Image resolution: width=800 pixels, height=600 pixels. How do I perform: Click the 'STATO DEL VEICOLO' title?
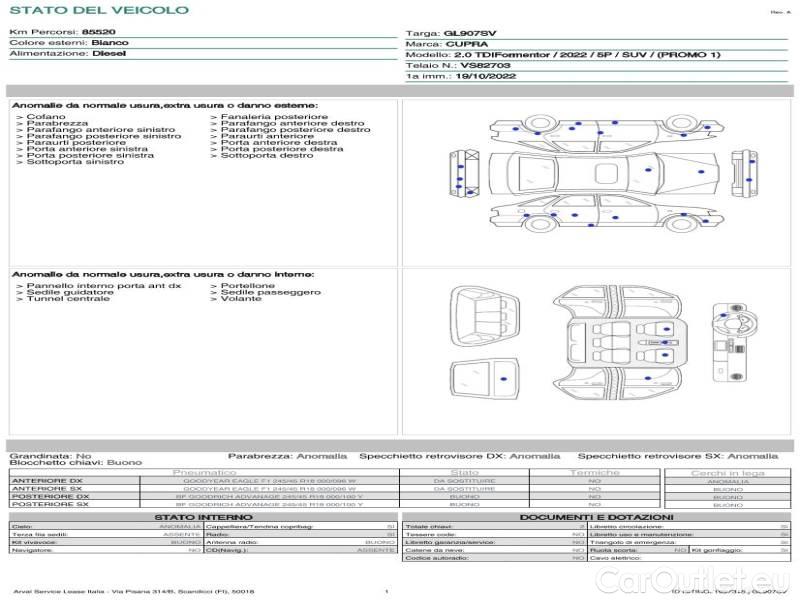click(98, 10)
